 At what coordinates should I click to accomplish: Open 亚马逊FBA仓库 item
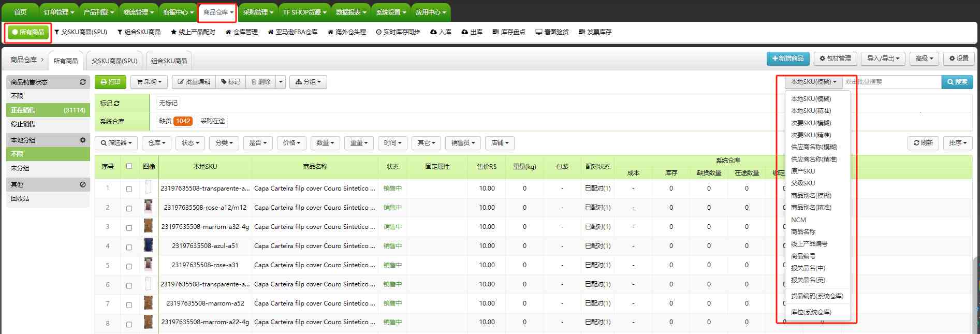[292, 32]
